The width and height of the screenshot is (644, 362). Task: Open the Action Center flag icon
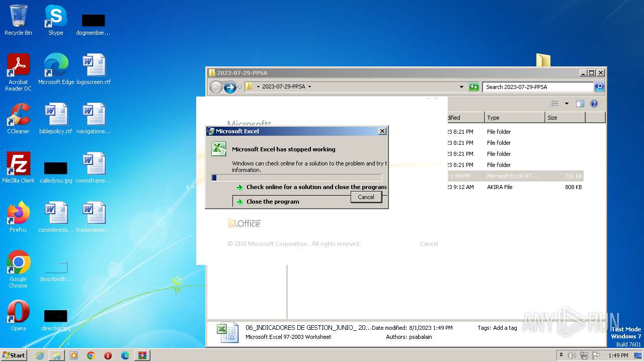pyautogui.click(x=596, y=355)
